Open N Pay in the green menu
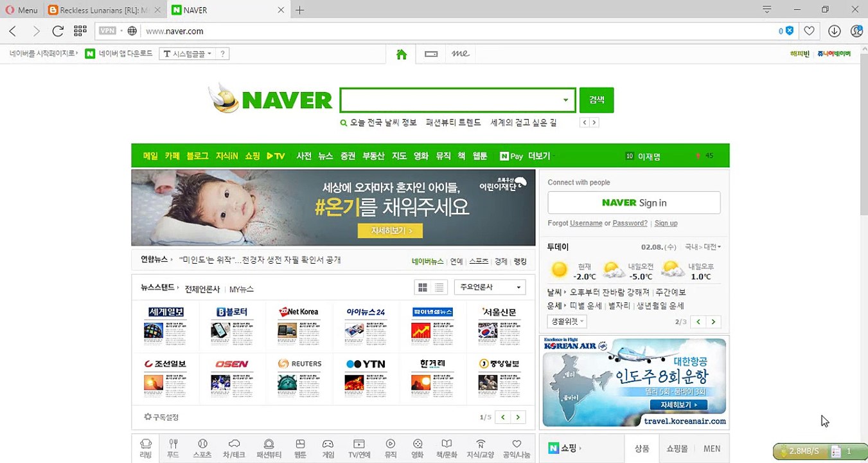The height and width of the screenshot is (463, 868). [511, 156]
